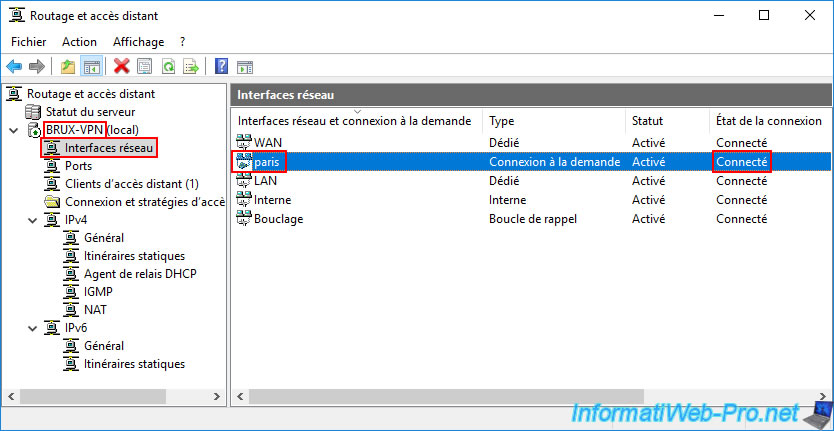The width and height of the screenshot is (834, 431).
Task: Open Properties via the toolbar icon
Action: 145,67
